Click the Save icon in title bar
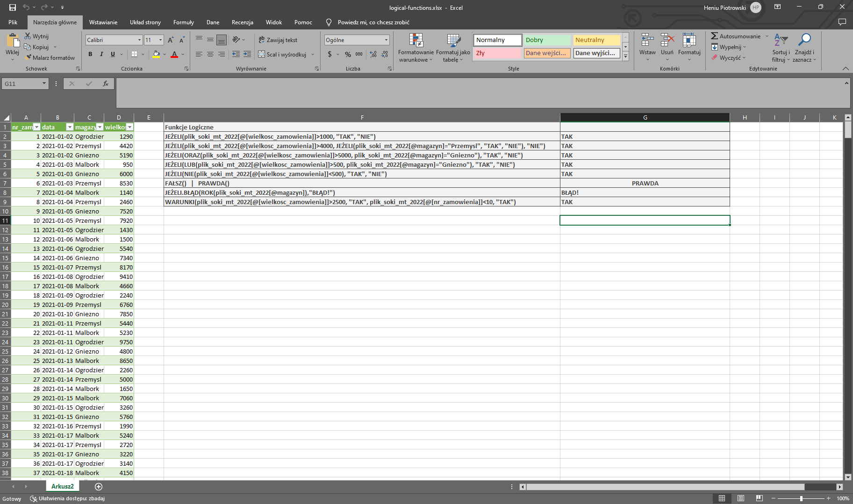 coord(13,7)
